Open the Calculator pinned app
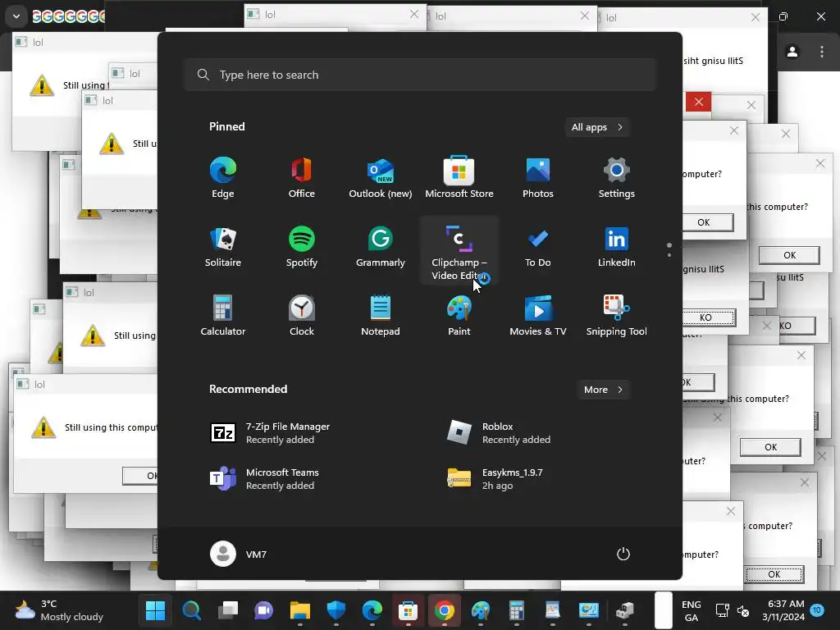840x630 pixels. 223,316
